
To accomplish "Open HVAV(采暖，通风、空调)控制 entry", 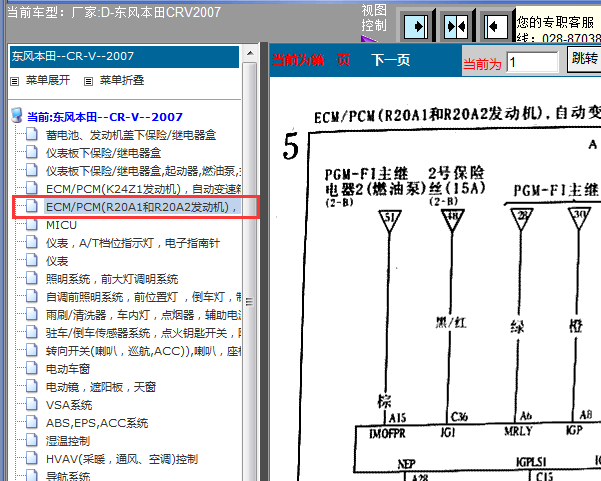I will pos(122,459).
